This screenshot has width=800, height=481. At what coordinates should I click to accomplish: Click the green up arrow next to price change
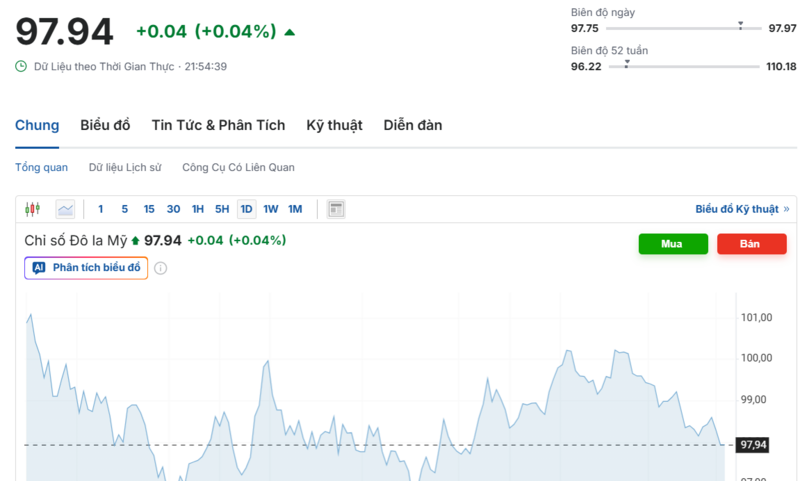(x=290, y=32)
